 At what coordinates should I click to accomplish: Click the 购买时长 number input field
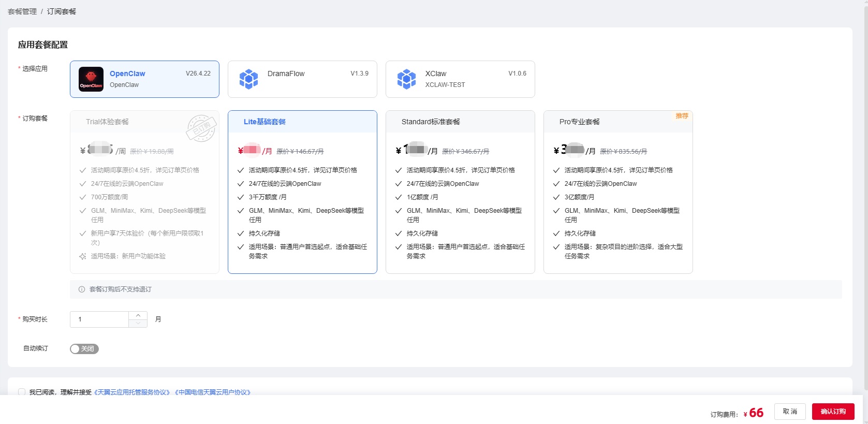[99, 319]
